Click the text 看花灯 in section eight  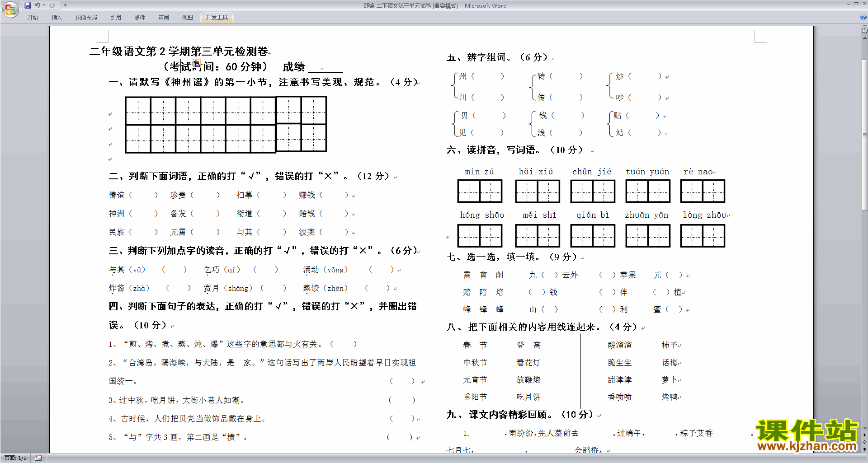[528, 363]
